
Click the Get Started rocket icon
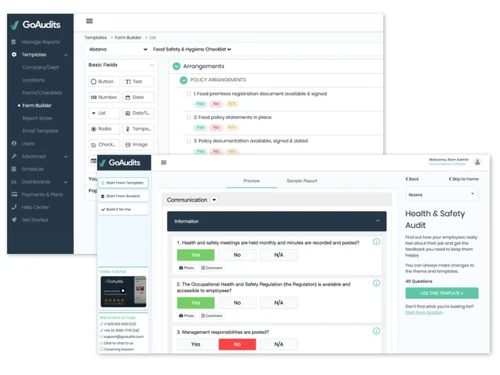tap(14, 220)
